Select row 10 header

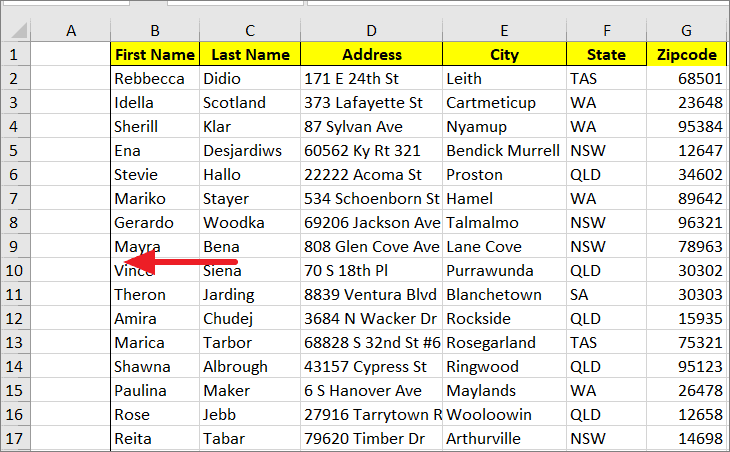(x=15, y=270)
